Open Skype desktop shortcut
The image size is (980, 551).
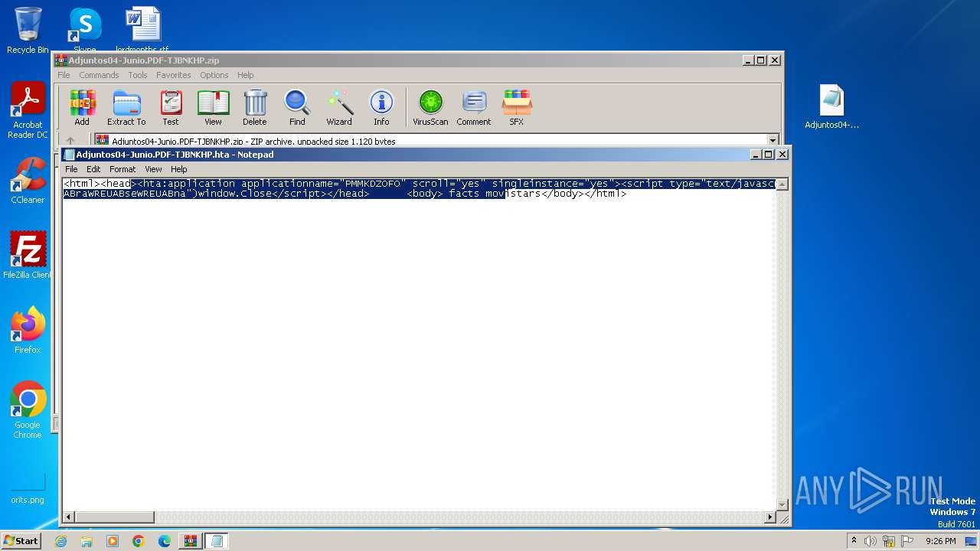click(x=85, y=31)
